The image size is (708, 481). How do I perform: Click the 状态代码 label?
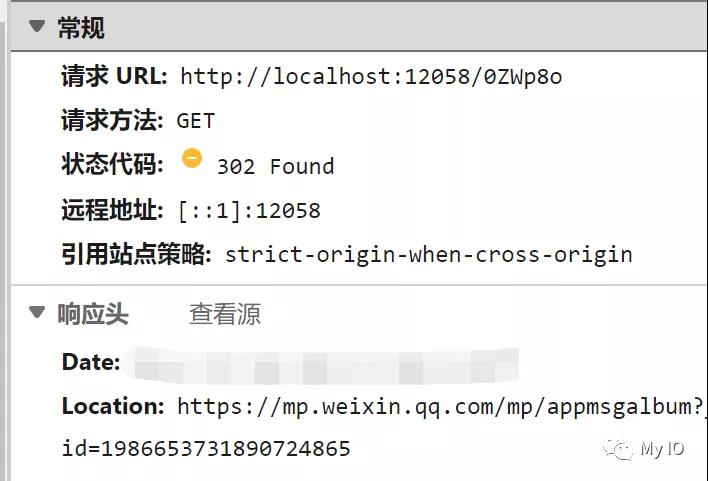coord(112,163)
